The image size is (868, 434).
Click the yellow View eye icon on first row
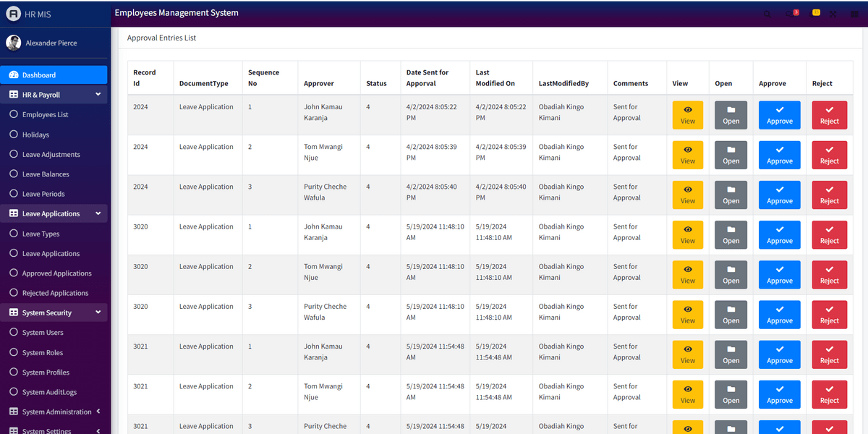tap(687, 115)
